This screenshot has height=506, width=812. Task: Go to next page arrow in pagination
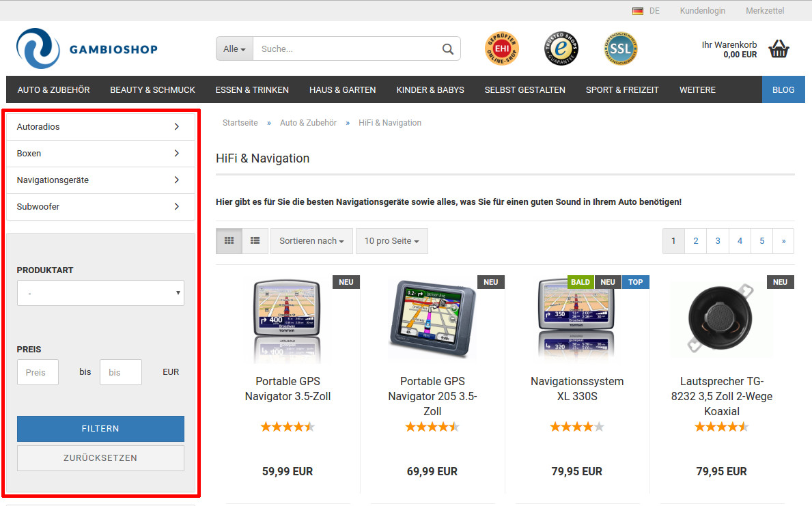(783, 241)
